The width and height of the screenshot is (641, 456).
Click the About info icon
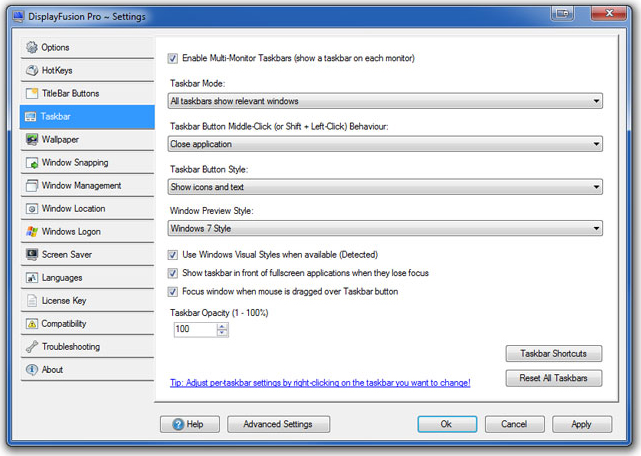(x=31, y=369)
